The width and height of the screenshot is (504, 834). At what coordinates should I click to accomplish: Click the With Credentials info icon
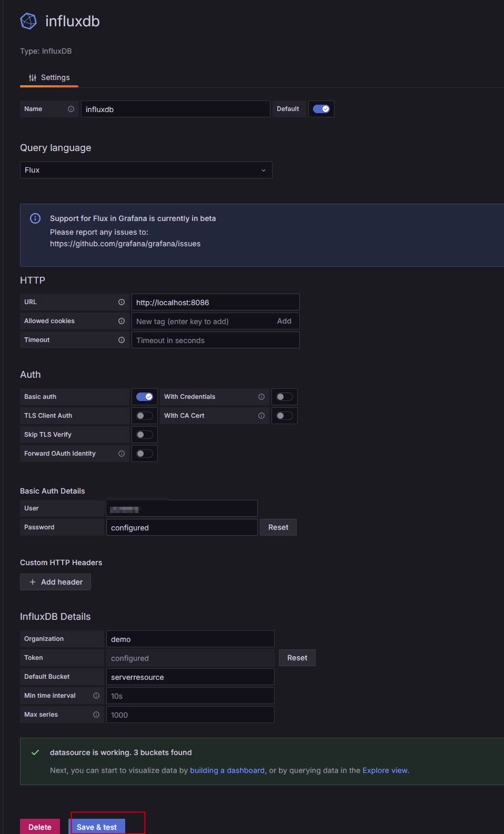(261, 397)
